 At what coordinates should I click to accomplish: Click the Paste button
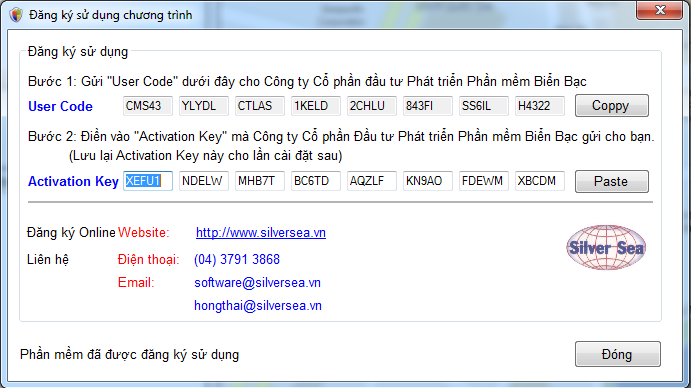coord(611,181)
